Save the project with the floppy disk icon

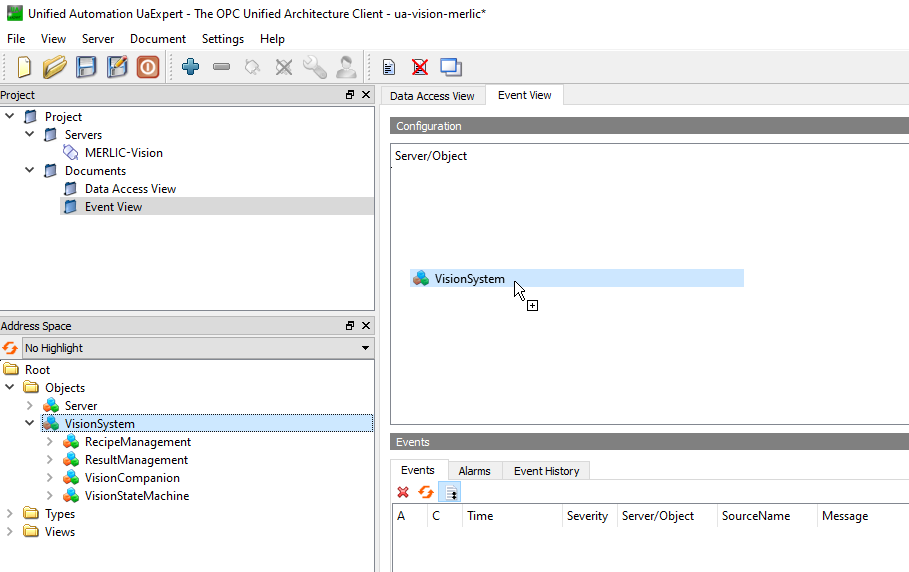[87, 67]
